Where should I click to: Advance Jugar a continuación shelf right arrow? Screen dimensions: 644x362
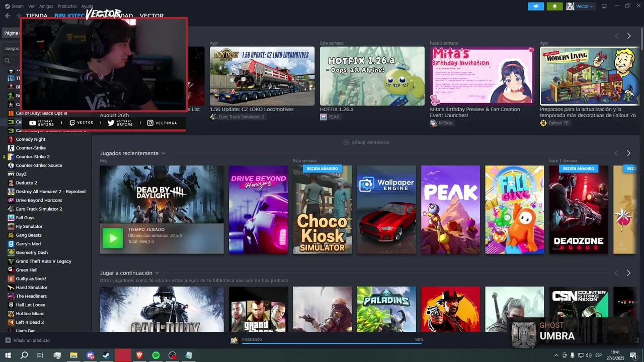click(x=628, y=273)
